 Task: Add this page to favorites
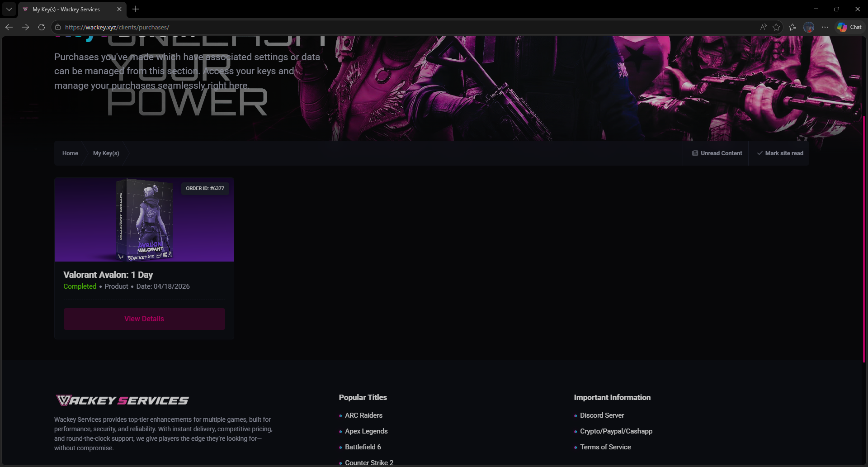[776, 27]
